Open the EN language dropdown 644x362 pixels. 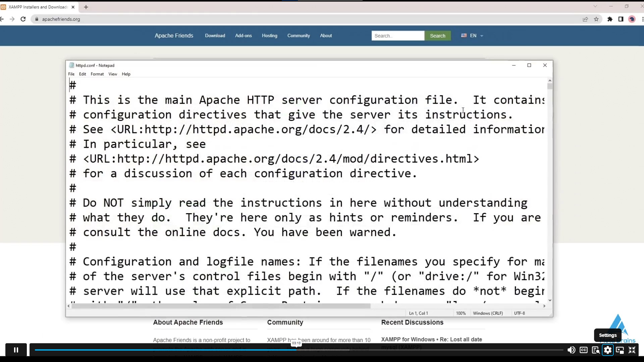pyautogui.click(x=472, y=36)
